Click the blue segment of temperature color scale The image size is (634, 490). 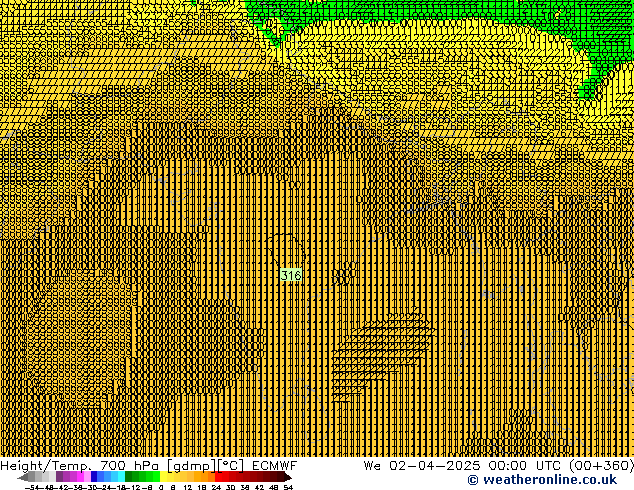[x=108, y=477]
